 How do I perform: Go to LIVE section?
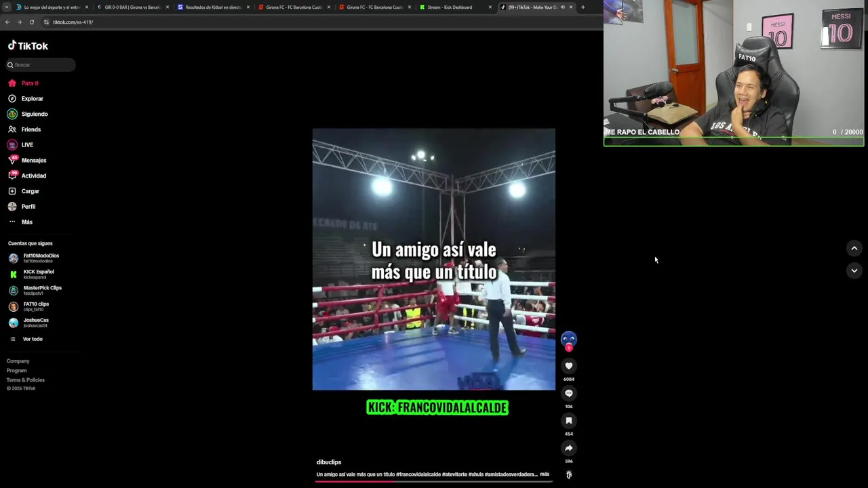coord(27,145)
